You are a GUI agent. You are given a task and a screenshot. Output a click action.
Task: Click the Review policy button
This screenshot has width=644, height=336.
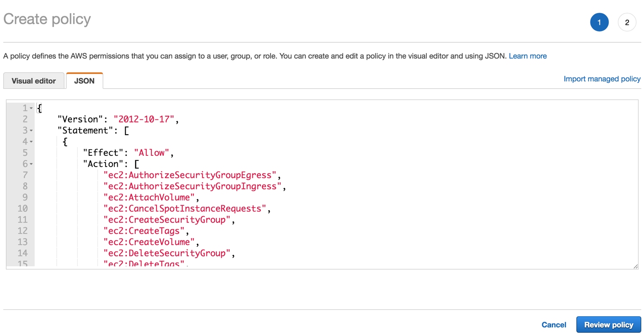point(609,325)
